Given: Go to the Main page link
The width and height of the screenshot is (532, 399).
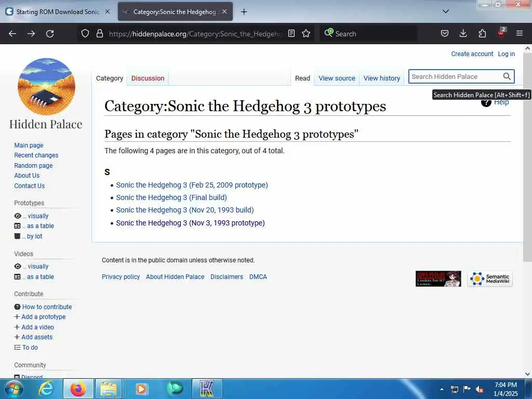Looking at the screenshot, I should tap(29, 145).
